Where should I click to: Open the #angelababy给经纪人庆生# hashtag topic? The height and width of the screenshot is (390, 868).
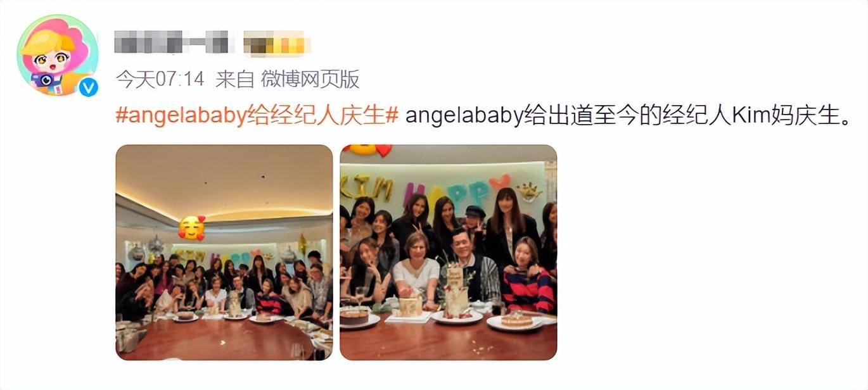tap(257, 116)
